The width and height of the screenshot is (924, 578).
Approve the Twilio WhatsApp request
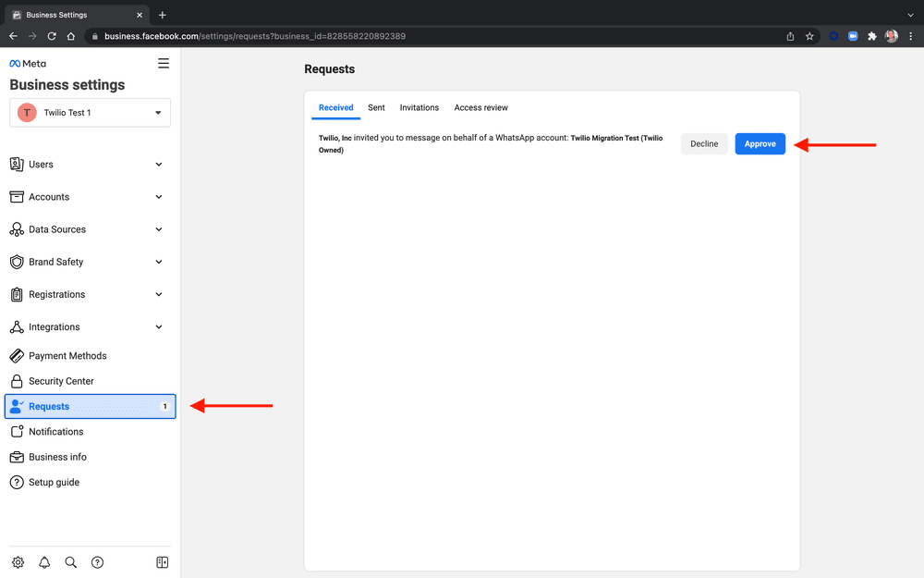click(760, 144)
